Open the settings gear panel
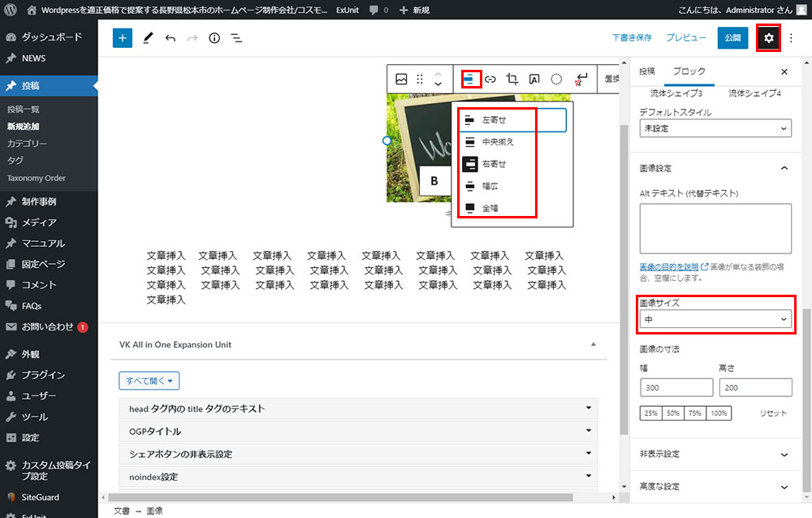 [768, 38]
